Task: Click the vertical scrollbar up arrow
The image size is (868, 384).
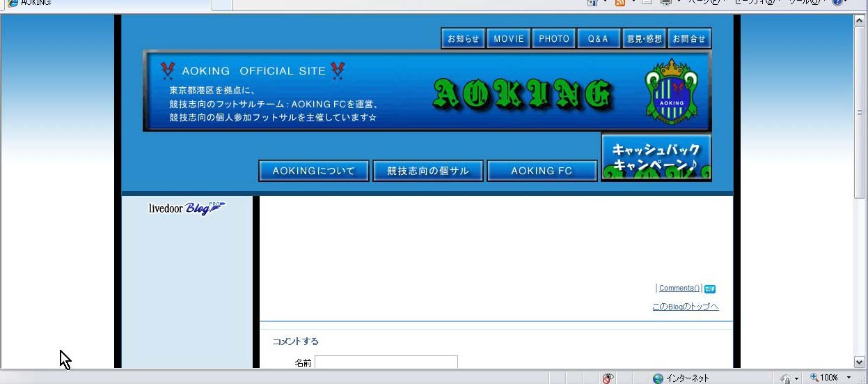Action: tap(860, 20)
